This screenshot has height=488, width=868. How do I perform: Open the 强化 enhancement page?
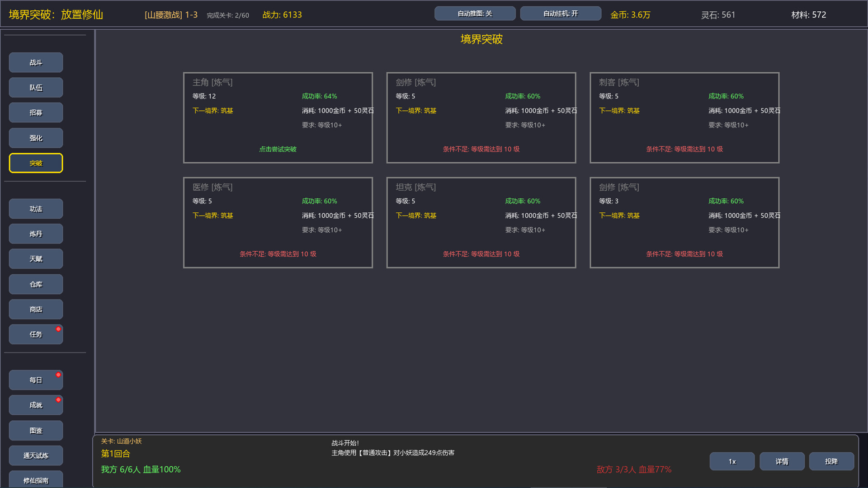36,138
